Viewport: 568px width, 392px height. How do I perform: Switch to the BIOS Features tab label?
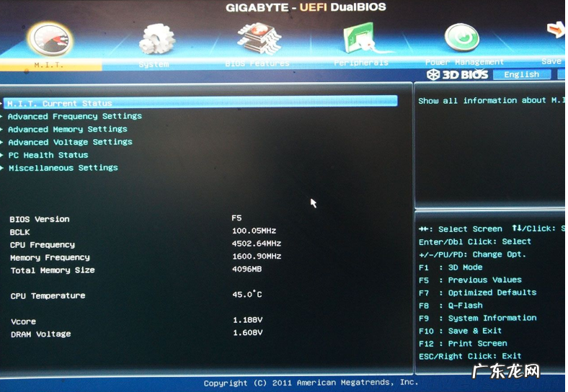257,63
